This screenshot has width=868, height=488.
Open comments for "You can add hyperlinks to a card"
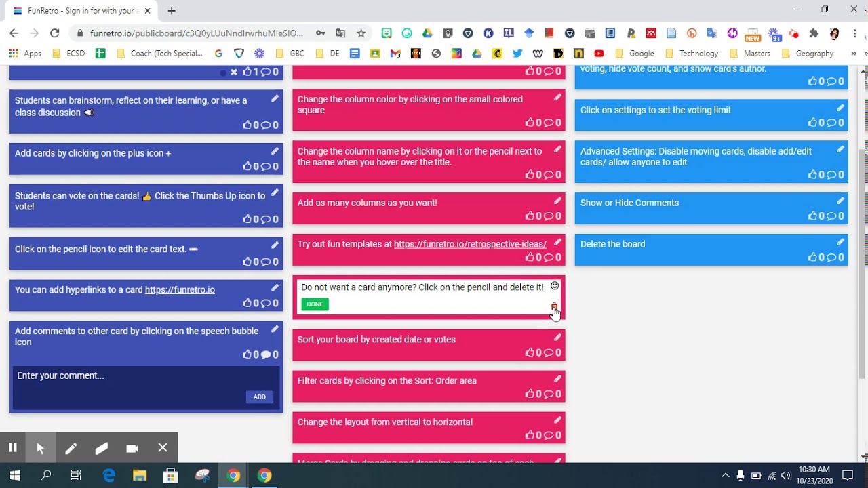point(265,303)
